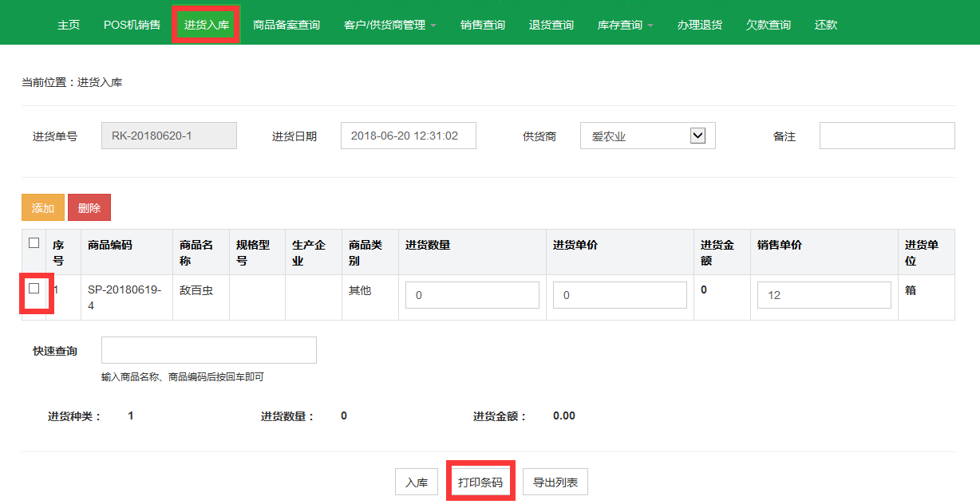Viewport: 980px width, 504px height.
Task: Click the product code SP-20180619-4
Action: 124,297
